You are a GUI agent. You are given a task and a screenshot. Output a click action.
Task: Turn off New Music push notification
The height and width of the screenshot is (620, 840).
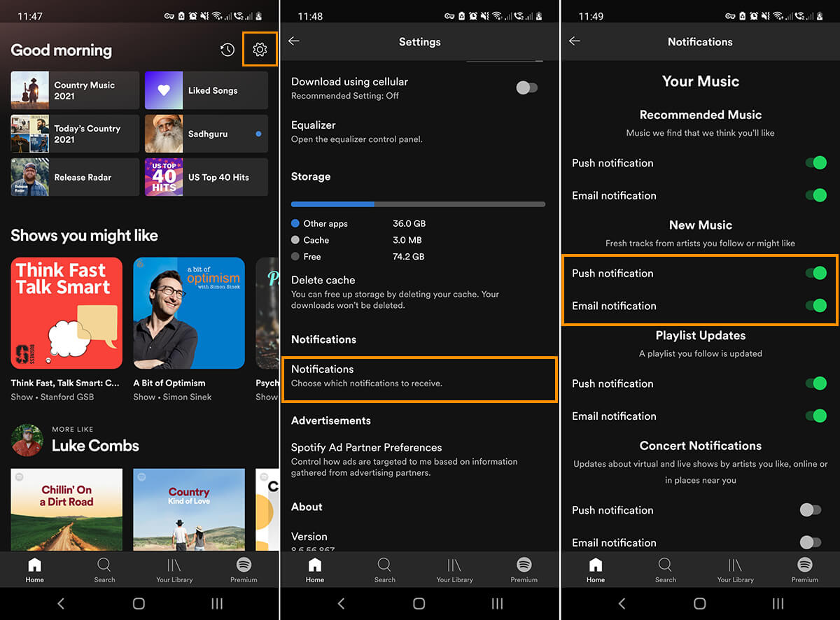pyautogui.click(x=815, y=273)
